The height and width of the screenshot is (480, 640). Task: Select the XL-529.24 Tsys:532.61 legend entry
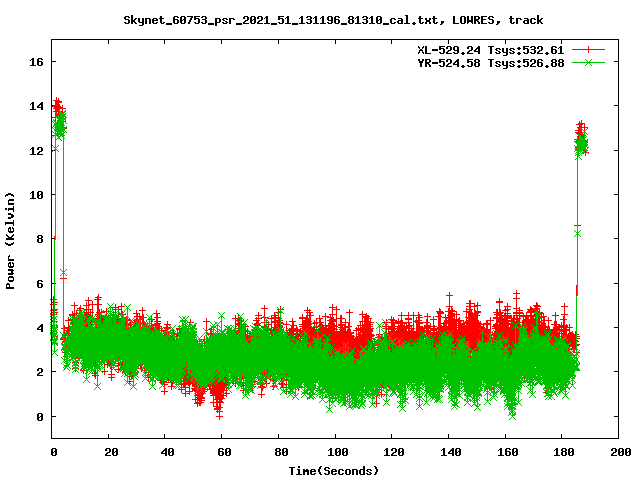[490, 50]
